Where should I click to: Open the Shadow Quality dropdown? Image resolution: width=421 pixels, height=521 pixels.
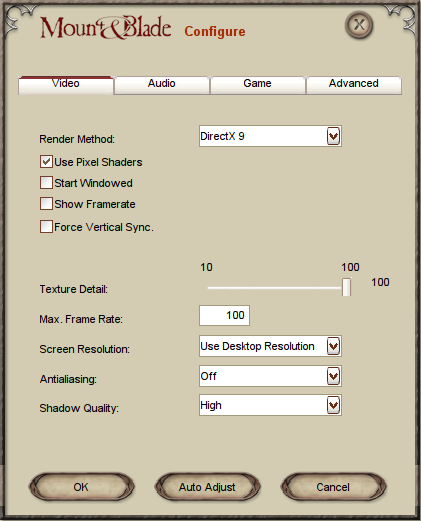pyautogui.click(x=270, y=405)
